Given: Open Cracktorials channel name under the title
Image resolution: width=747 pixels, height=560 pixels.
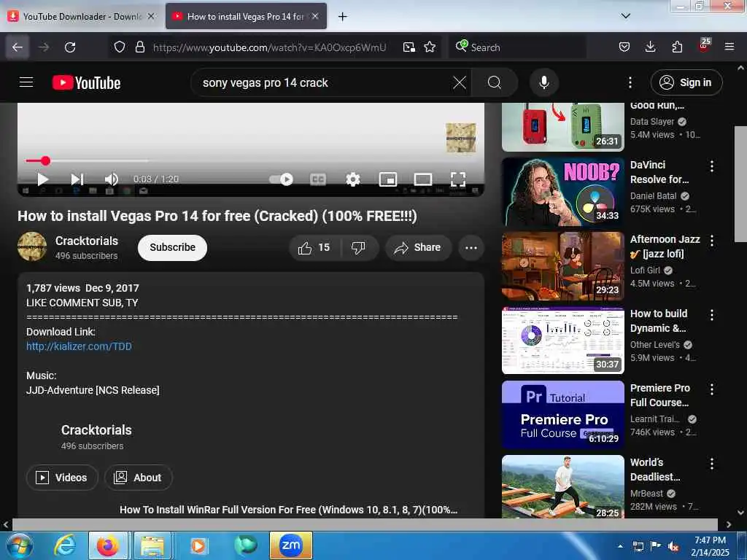Looking at the screenshot, I should (x=87, y=241).
